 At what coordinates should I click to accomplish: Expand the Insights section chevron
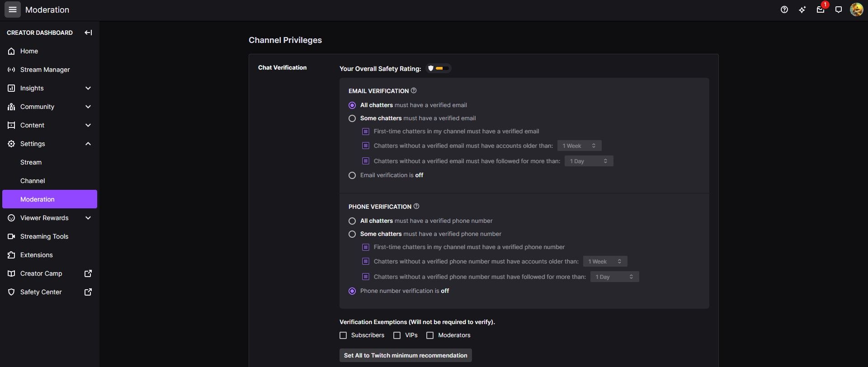tap(88, 88)
